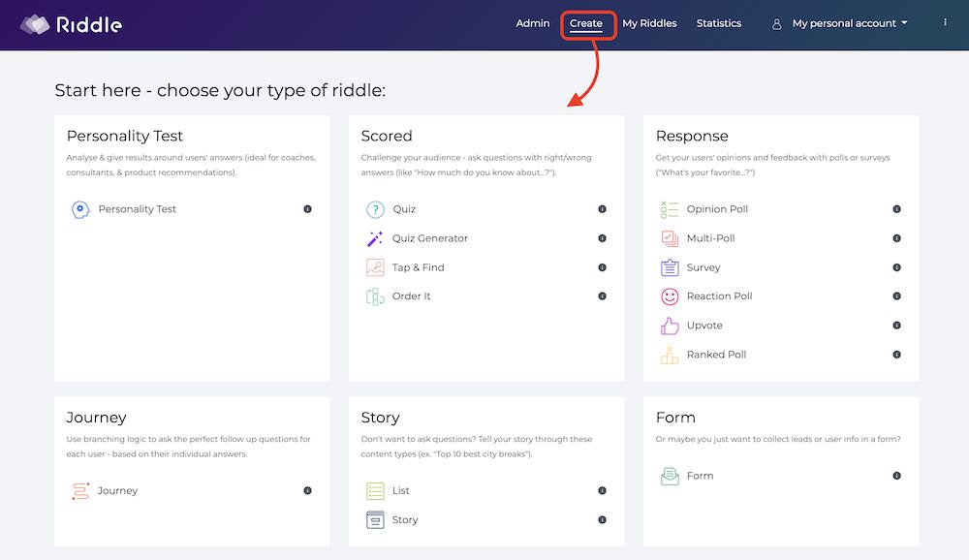The image size is (969, 560).
Task: Click the Riddle logo in header
Action: (71, 24)
